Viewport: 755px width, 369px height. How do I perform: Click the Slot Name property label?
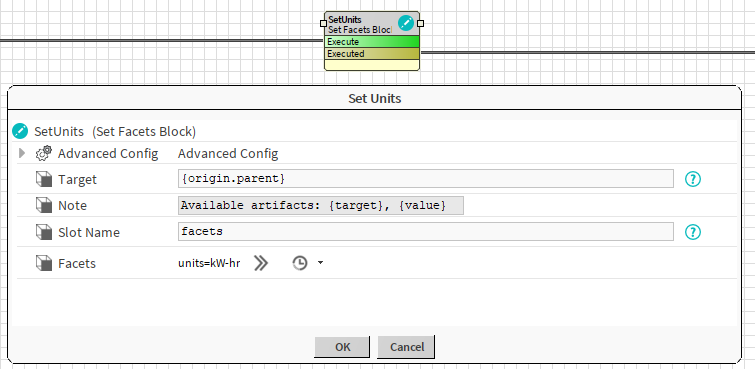click(x=89, y=232)
